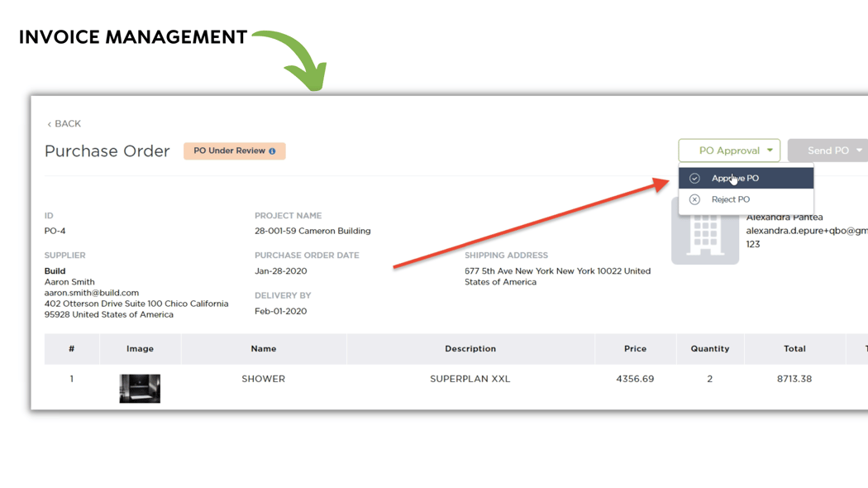Click the checkmark circle icon beside Approve PO

tap(694, 179)
